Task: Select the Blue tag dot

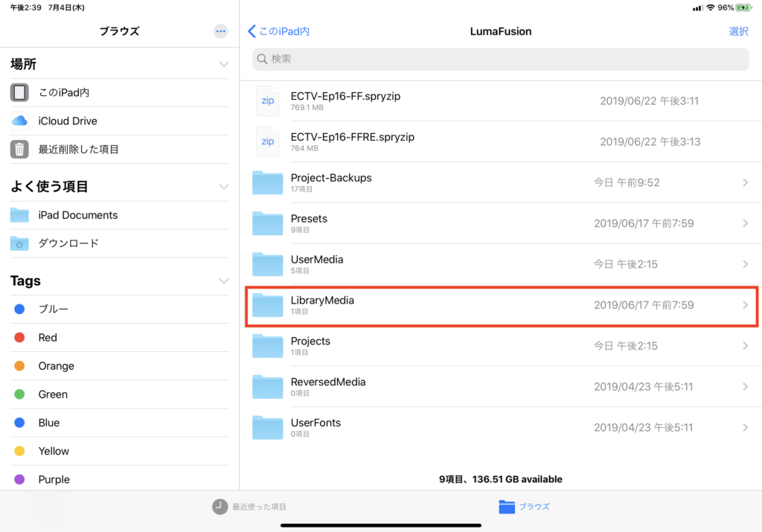Action: (x=19, y=423)
